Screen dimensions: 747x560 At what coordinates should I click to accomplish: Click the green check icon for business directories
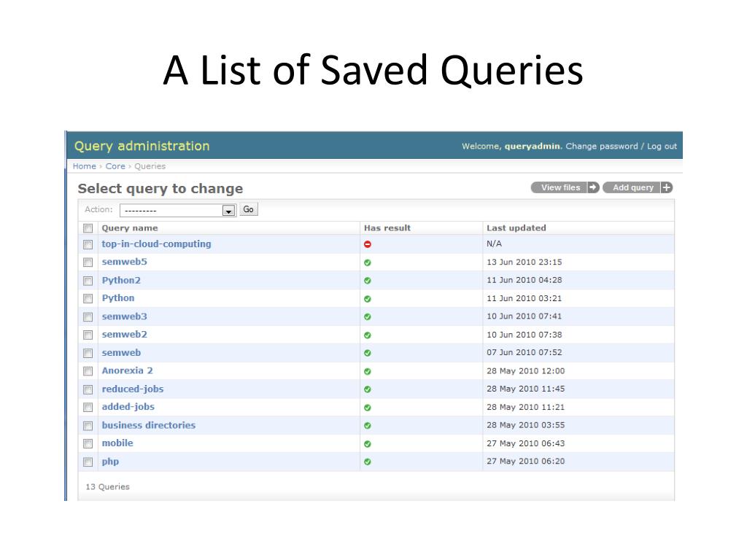pos(368,426)
